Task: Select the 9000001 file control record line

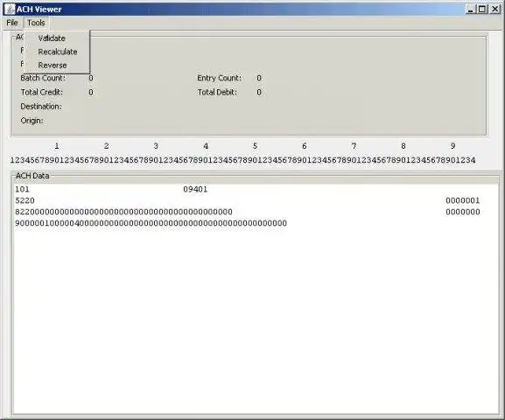Action: click(256, 223)
